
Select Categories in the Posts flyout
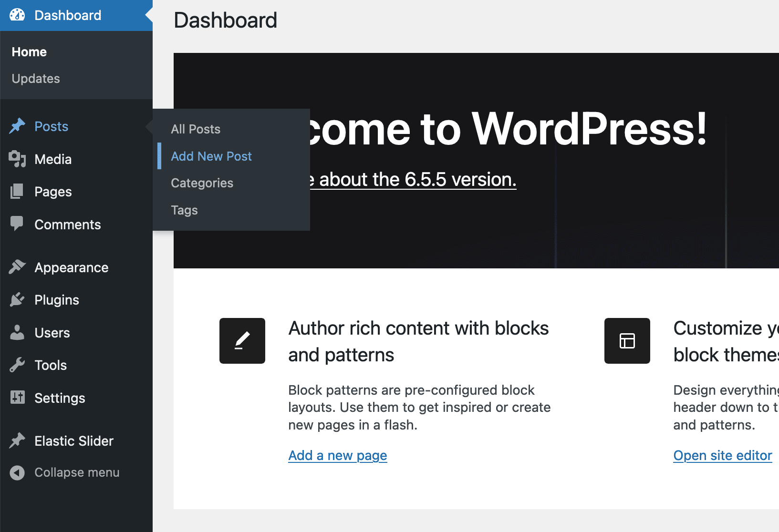pyautogui.click(x=202, y=183)
